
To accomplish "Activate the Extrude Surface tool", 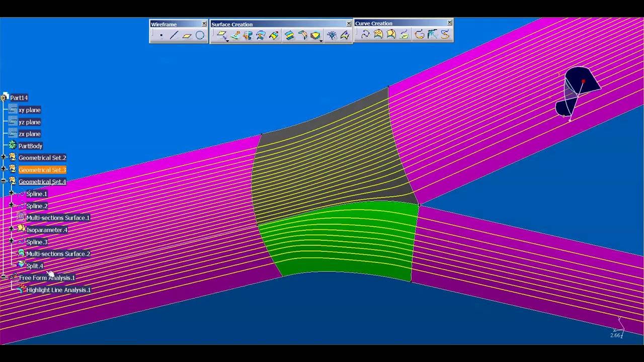I will [235, 35].
